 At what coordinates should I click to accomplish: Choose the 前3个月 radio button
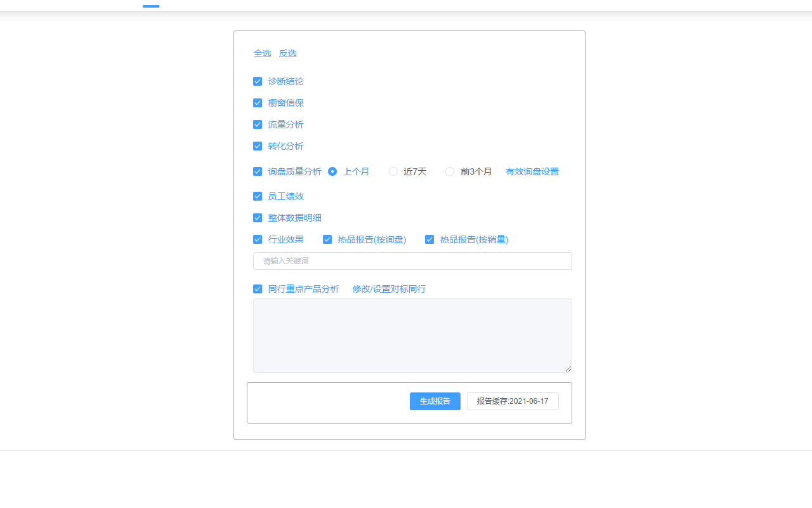click(x=450, y=171)
